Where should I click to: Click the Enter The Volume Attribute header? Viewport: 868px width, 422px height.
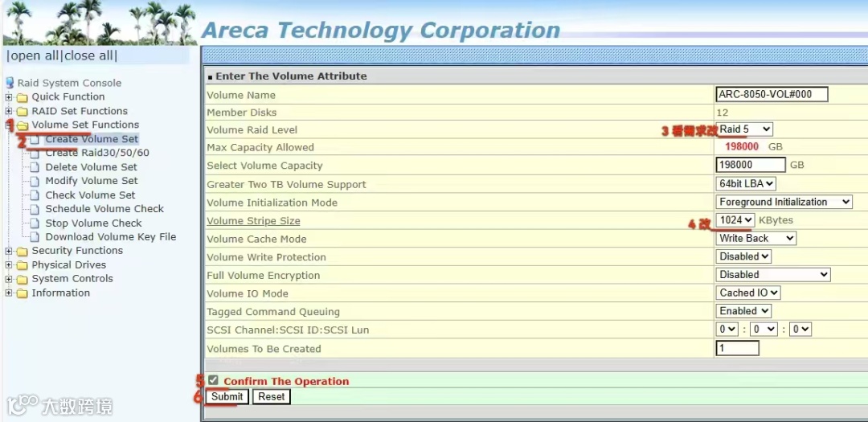291,76
